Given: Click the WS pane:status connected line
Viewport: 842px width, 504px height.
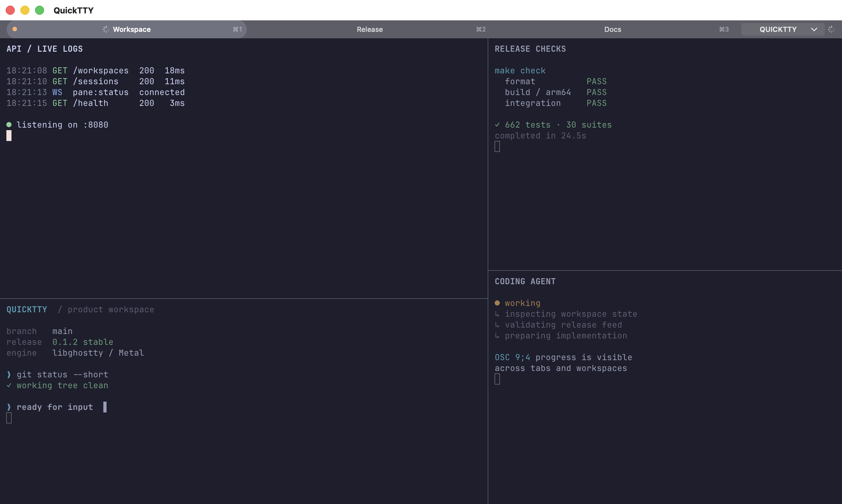Looking at the screenshot, I should click(95, 93).
